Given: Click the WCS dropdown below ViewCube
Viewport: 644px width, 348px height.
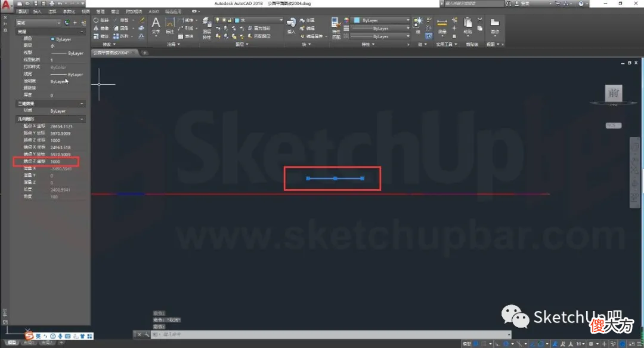Looking at the screenshot, I should point(614,125).
